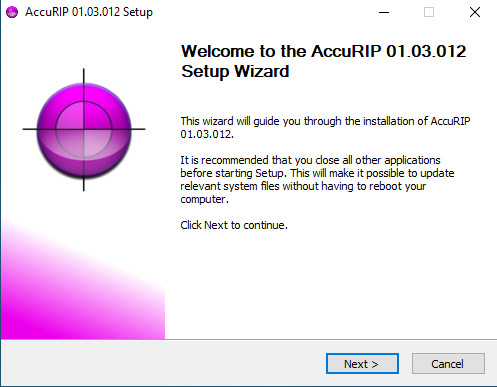
Task: Click the Next > button
Action: pos(362,364)
